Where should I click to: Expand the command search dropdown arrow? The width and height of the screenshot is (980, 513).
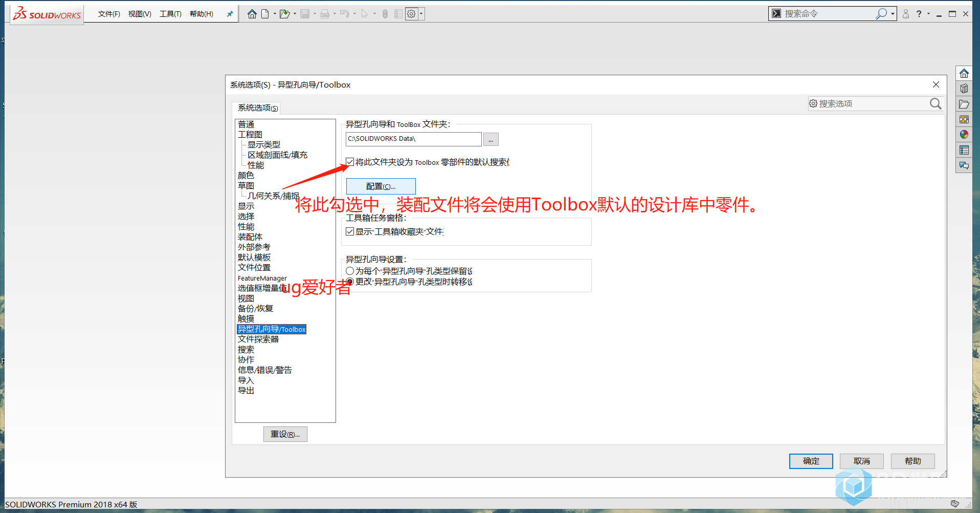click(893, 14)
